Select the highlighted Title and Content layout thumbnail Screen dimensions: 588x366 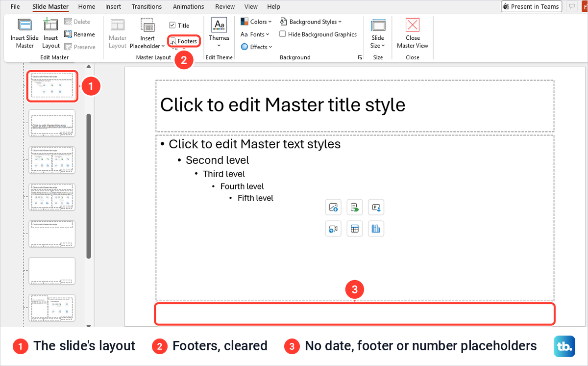tap(52, 86)
